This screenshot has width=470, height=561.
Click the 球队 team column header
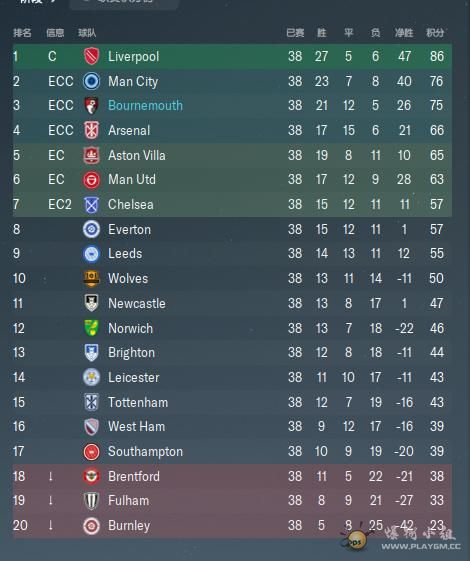87,33
